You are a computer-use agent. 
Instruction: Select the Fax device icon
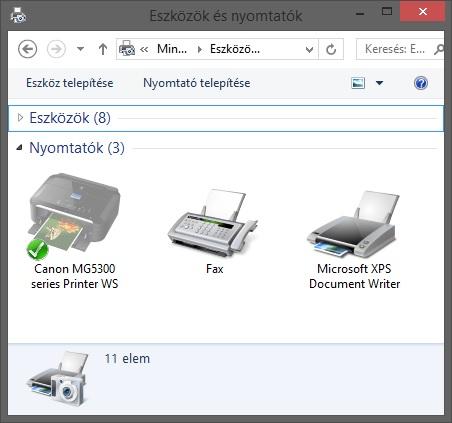coord(213,223)
